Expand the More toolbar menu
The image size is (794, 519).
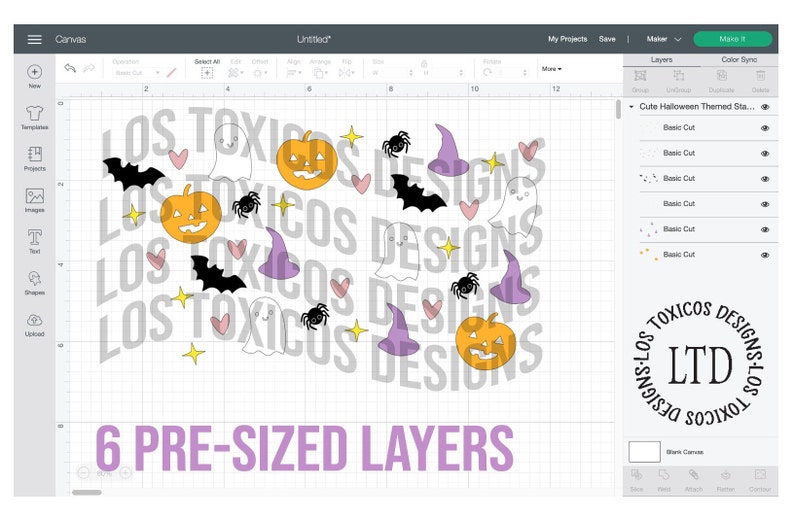[x=551, y=69]
